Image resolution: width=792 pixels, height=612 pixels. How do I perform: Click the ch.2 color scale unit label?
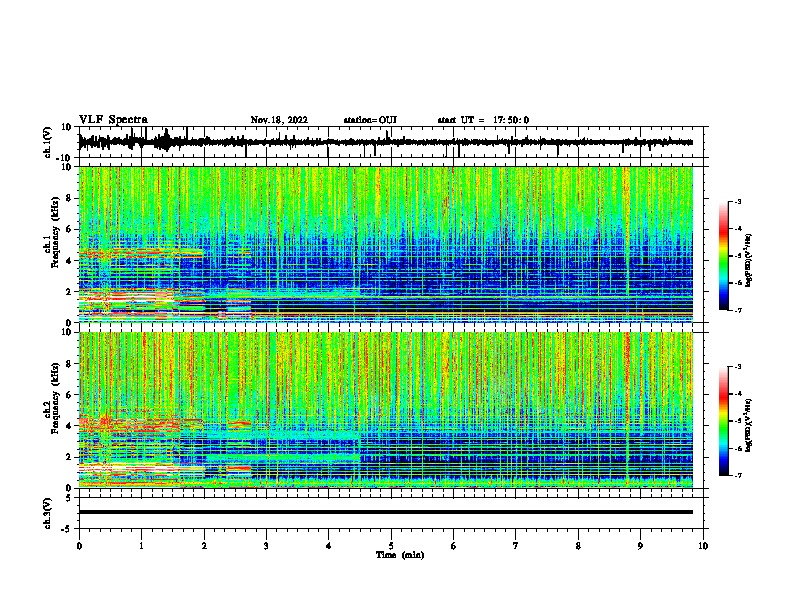coord(749,425)
